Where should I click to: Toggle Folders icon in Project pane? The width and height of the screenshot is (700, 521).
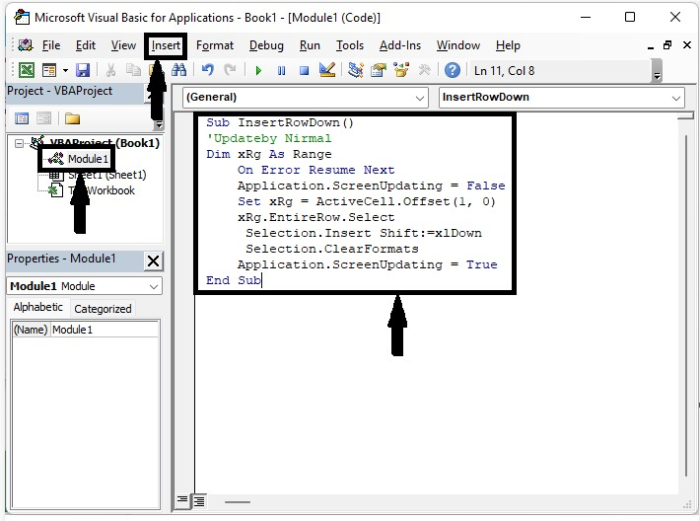72,118
